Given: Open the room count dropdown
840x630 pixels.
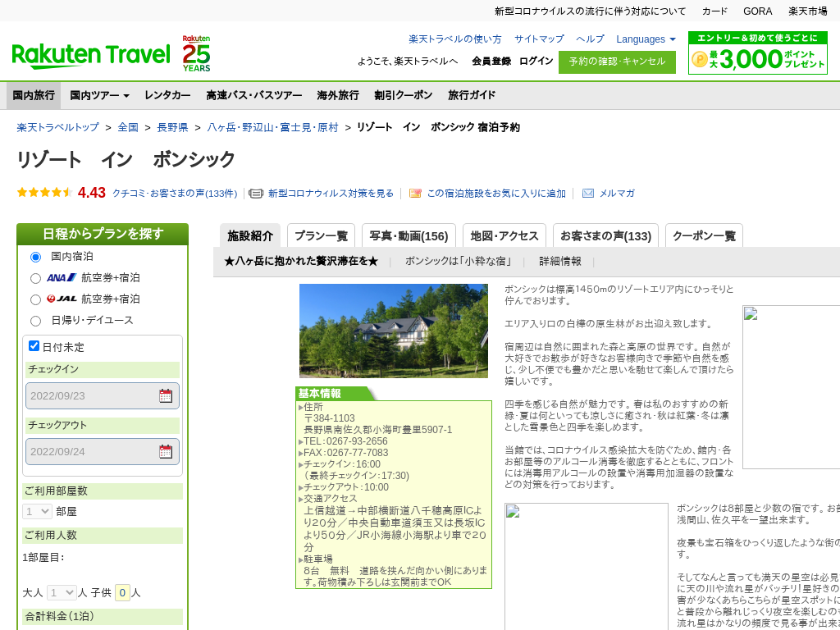Looking at the screenshot, I should [37, 511].
